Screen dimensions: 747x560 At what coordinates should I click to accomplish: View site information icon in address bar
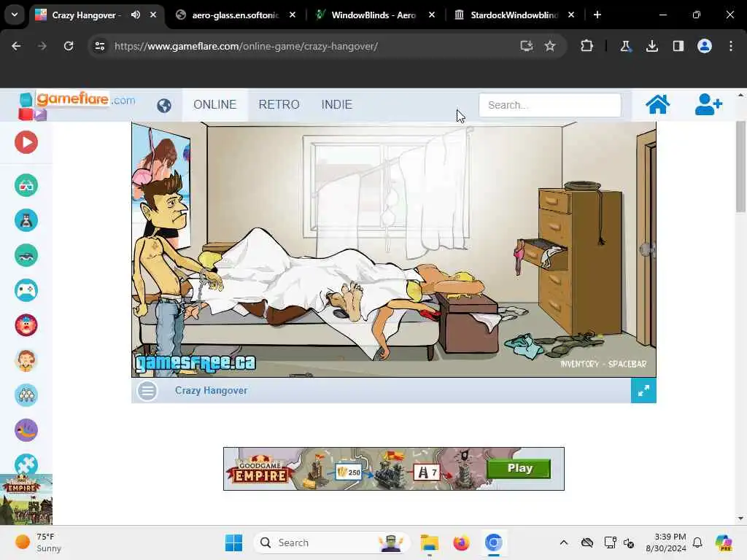click(x=100, y=46)
